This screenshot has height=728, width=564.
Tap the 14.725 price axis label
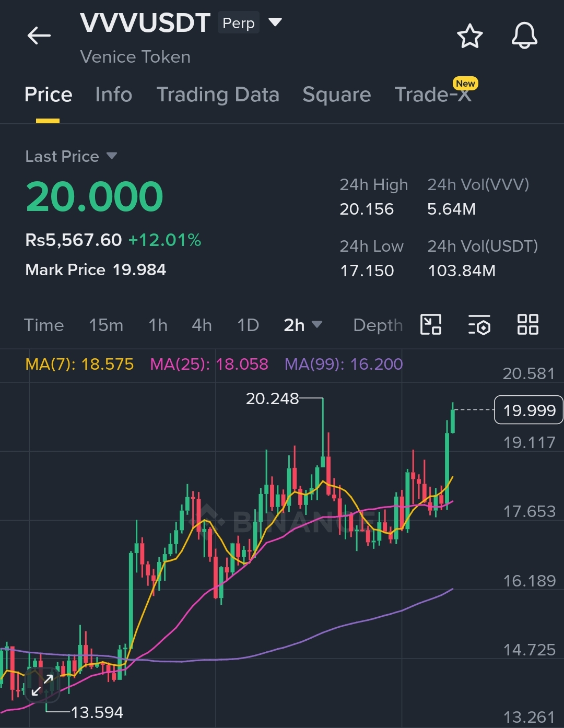point(530,650)
